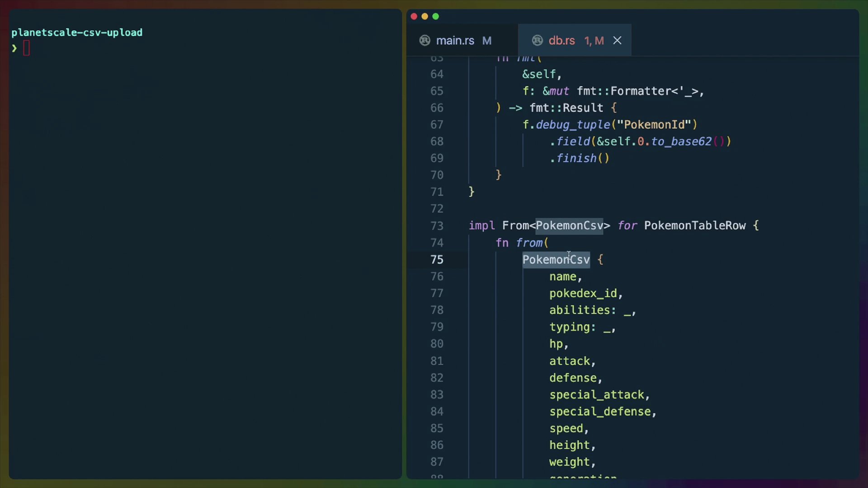Click the 'M' modified marker on main.rs tab

click(x=487, y=41)
